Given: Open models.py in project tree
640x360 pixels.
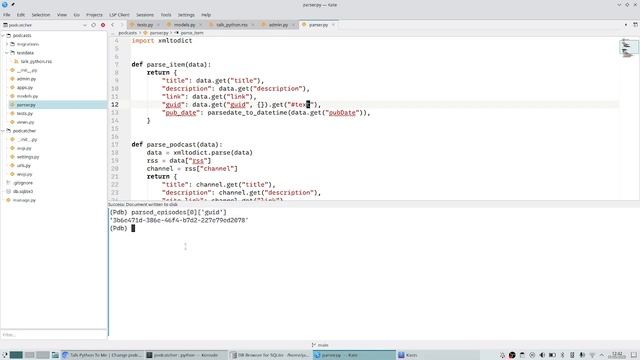Looking at the screenshot, I should 27,96.
